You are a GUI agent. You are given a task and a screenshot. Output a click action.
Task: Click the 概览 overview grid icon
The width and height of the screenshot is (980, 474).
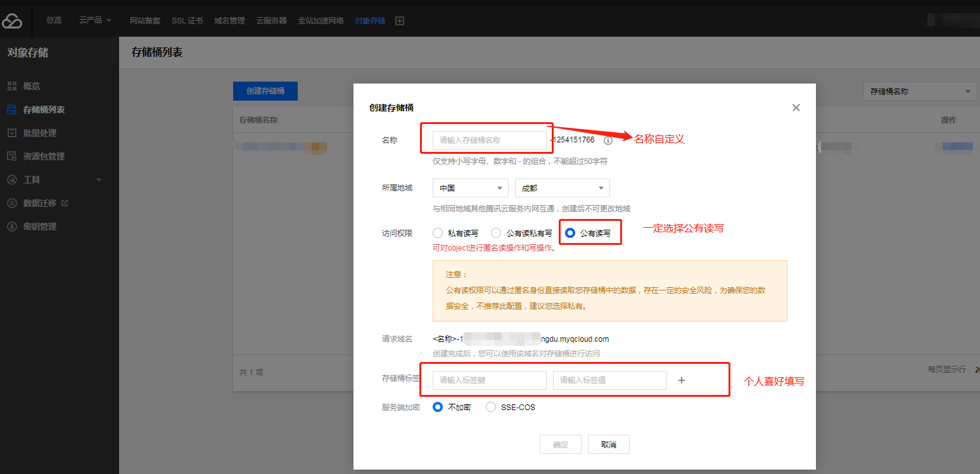[11, 86]
